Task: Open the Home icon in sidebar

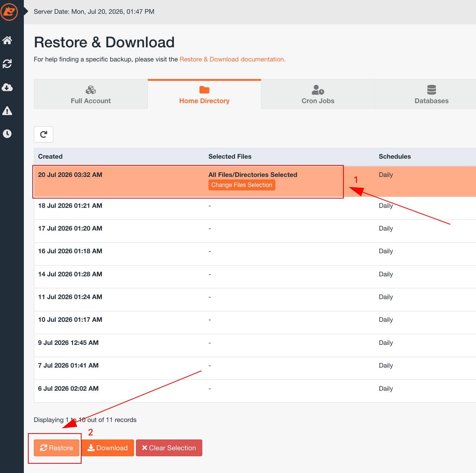Action: tap(7, 40)
